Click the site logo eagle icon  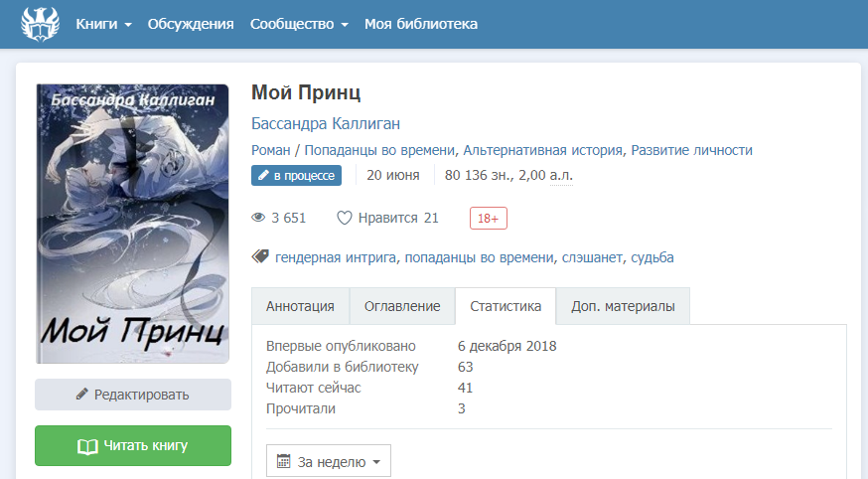pyautogui.click(x=40, y=24)
